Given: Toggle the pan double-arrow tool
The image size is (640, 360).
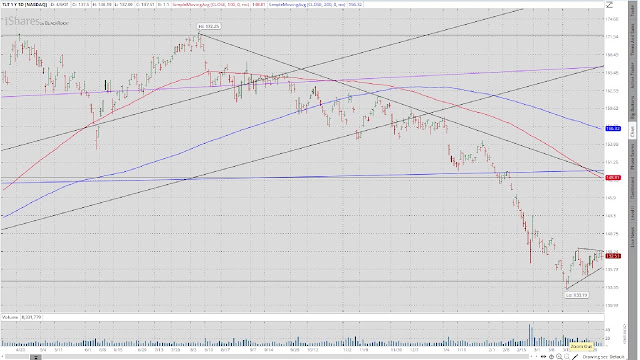Looking at the screenshot, I should 543,357.
